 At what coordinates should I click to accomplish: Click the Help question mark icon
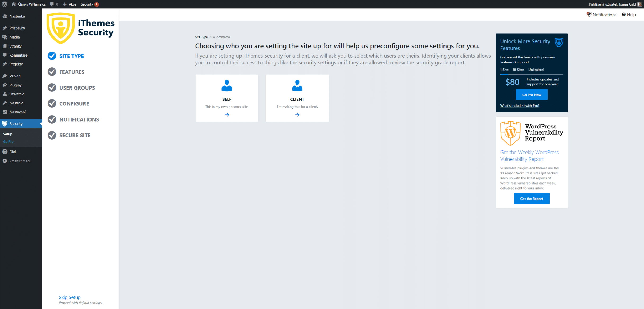pyautogui.click(x=624, y=15)
